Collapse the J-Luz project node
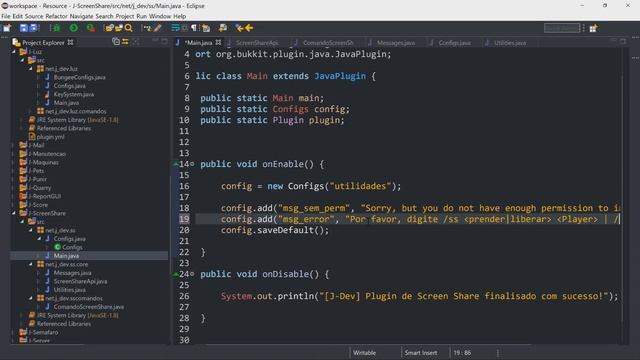The image size is (640, 360). [x=14, y=52]
